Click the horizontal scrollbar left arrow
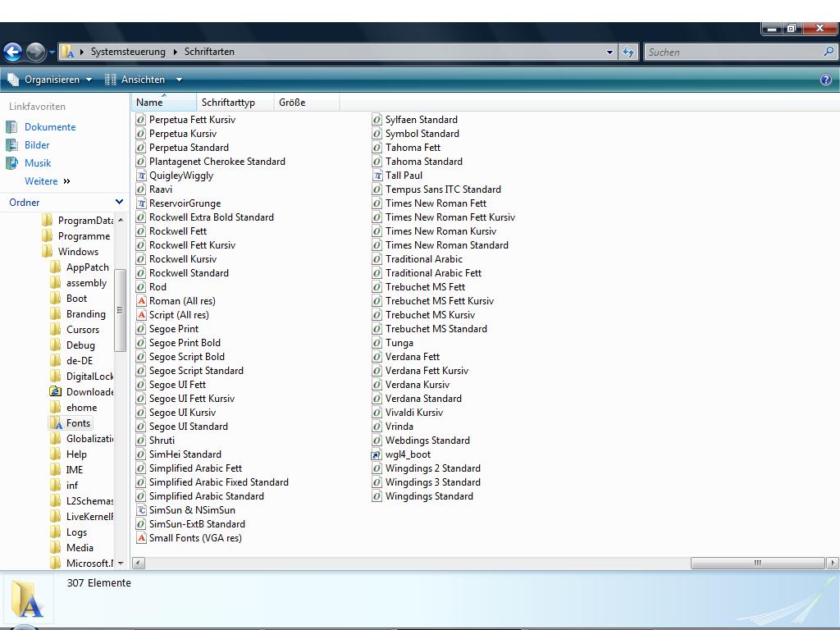This screenshot has height=630, width=840. [138, 563]
